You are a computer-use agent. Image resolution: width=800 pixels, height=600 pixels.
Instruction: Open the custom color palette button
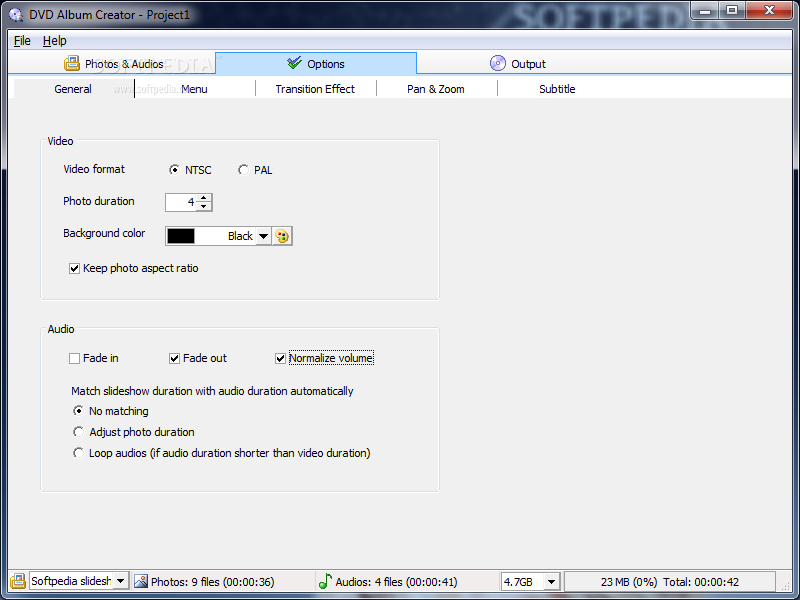(x=282, y=236)
